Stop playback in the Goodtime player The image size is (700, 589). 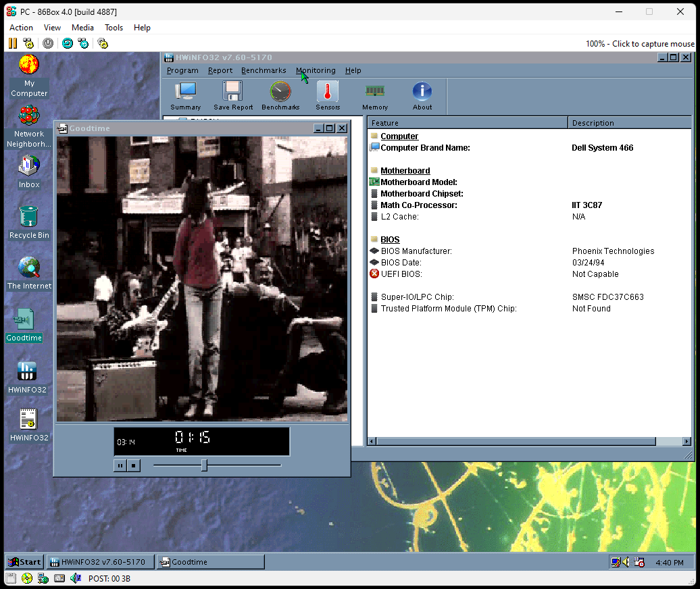pyautogui.click(x=134, y=465)
